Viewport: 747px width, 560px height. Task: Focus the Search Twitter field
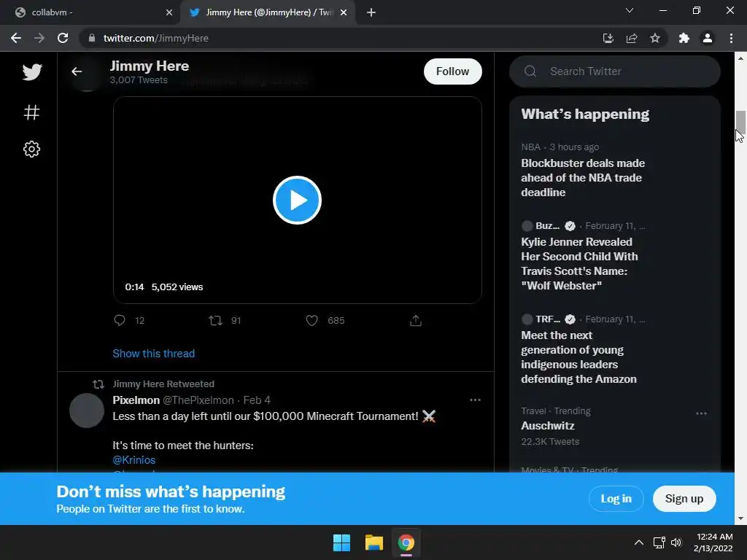pos(614,71)
